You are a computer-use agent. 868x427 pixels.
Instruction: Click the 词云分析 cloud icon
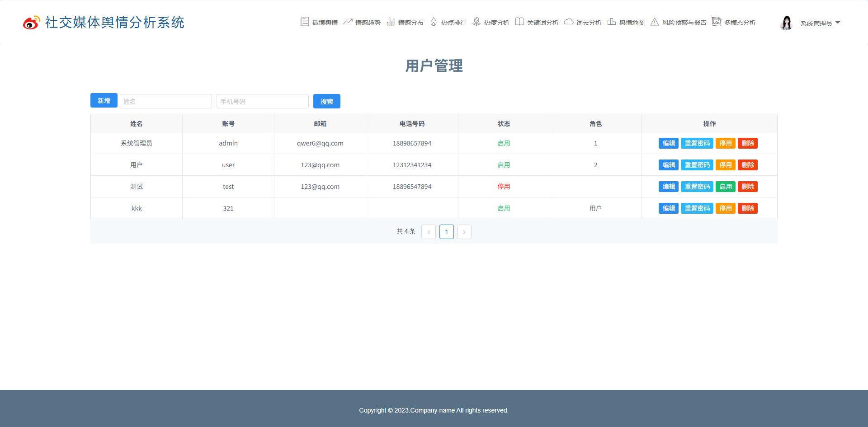pos(569,22)
